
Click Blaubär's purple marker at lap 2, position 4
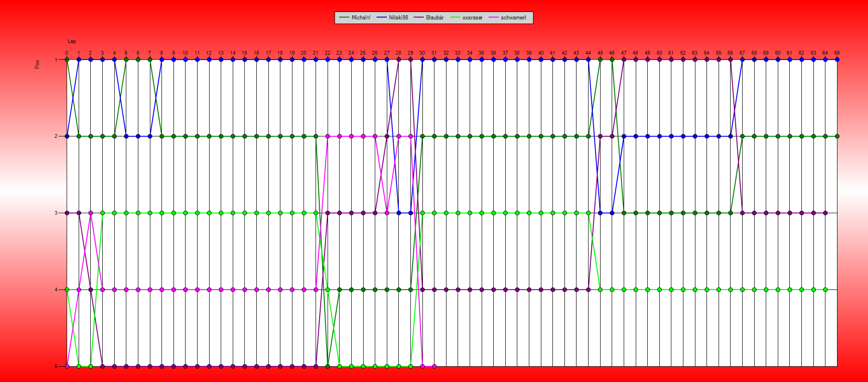click(x=91, y=290)
